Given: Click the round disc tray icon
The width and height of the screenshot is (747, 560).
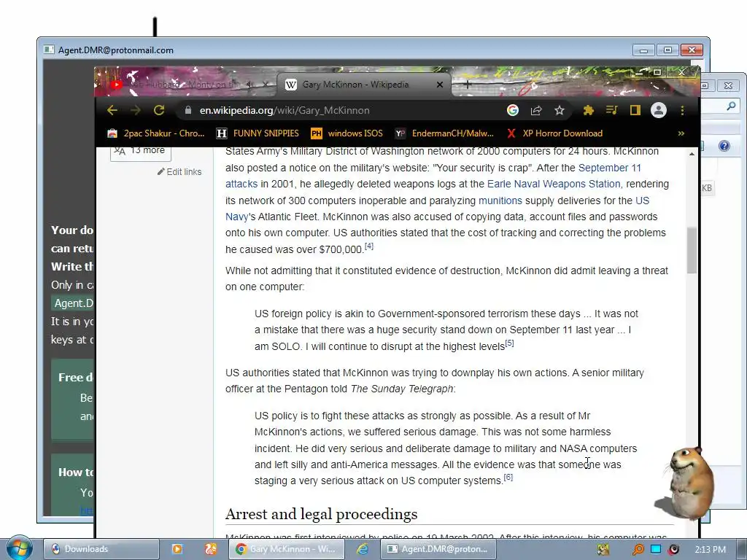Looking at the screenshot, I should pyautogui.click(x=673, y=550).
